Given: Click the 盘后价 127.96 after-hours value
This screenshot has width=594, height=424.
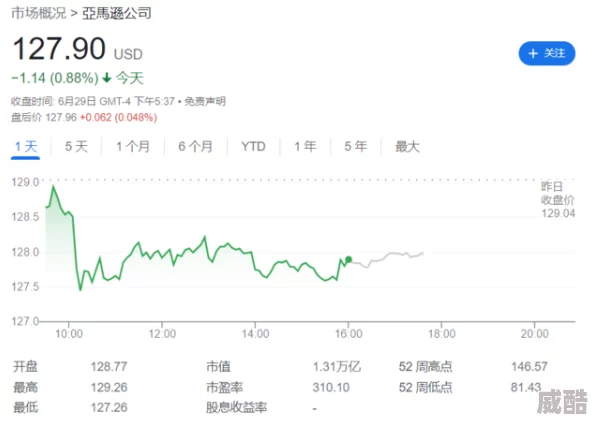Looking at the screenshot, I should [44, 117].
